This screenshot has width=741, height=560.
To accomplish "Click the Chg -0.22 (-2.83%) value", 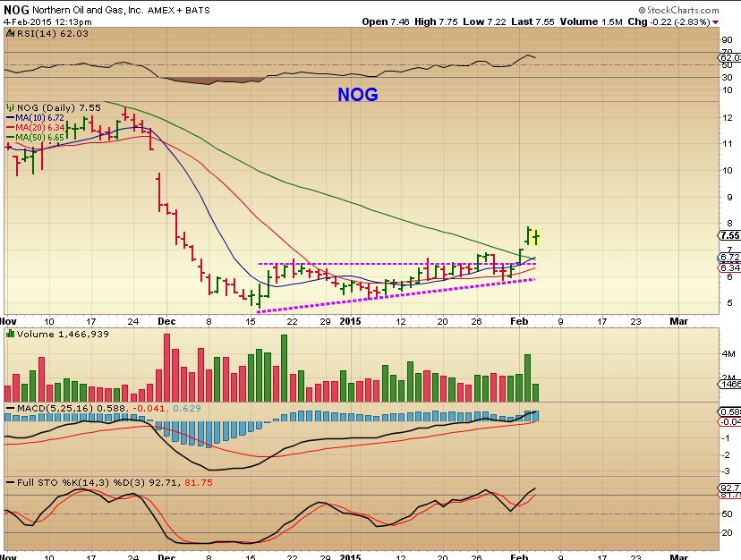I will click(669, 21).
